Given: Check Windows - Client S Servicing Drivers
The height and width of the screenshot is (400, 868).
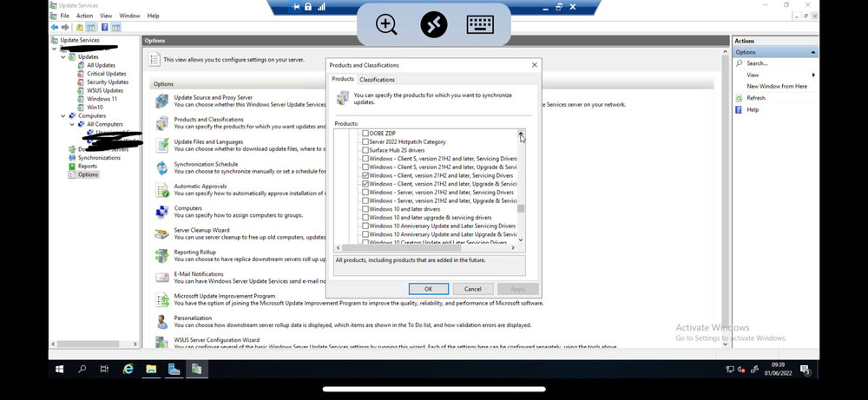Looking at the screenshot, I should coord(365,159).
